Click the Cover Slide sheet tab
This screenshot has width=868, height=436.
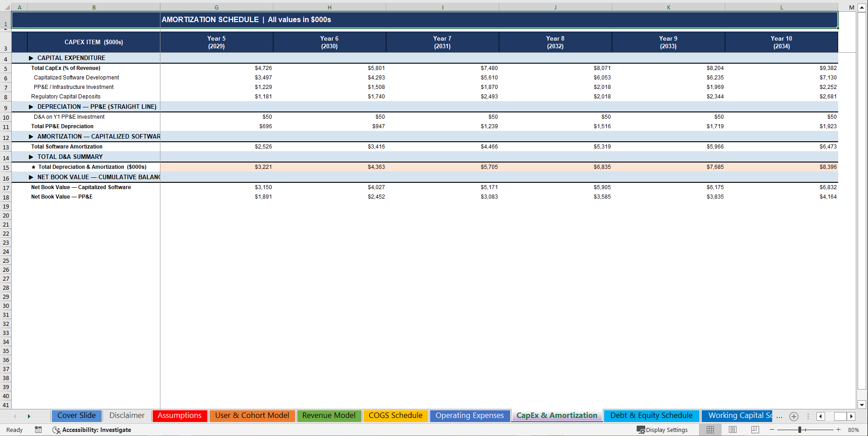[x=76, y=415]
